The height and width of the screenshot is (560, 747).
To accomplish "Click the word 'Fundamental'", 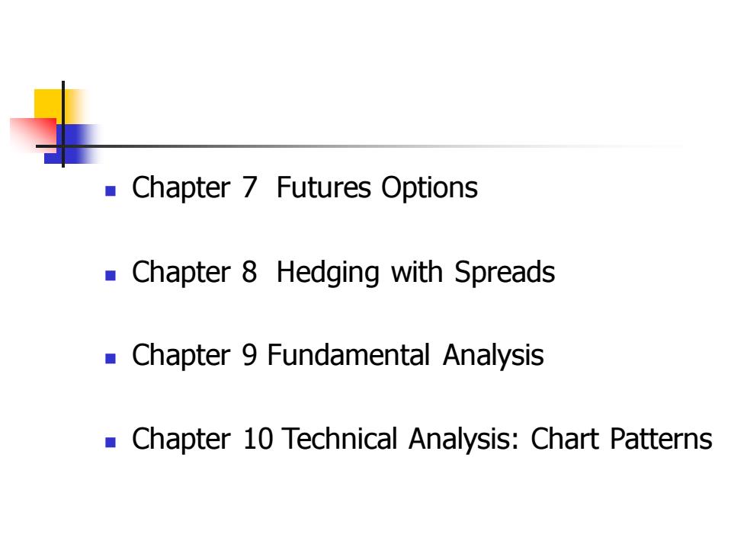I will pos(348,355).
